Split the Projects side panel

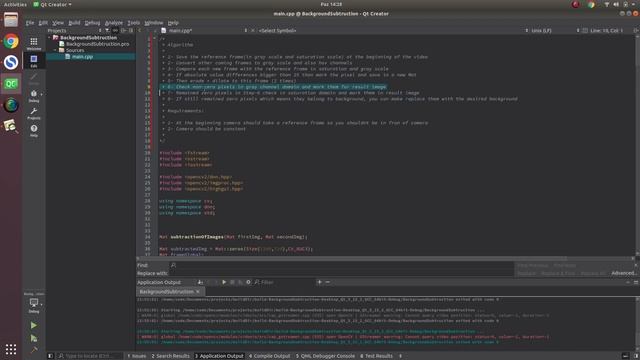pyautogui.click(x=123, y=31)
